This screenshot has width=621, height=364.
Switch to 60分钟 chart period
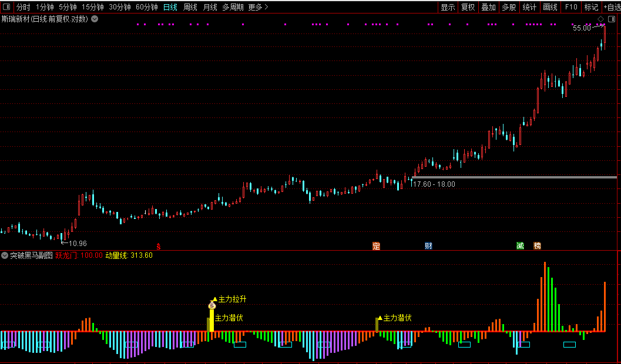click(x=146, y=7)
